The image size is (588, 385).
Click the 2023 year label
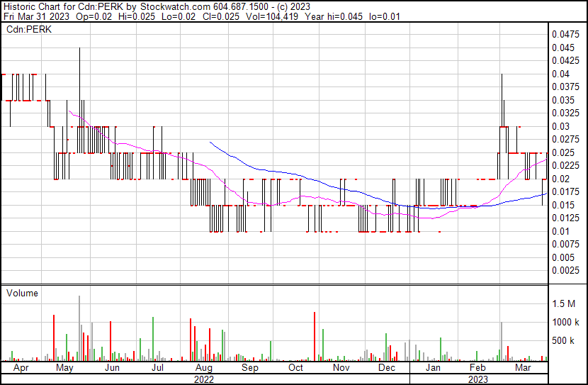[x=478, y=379]
